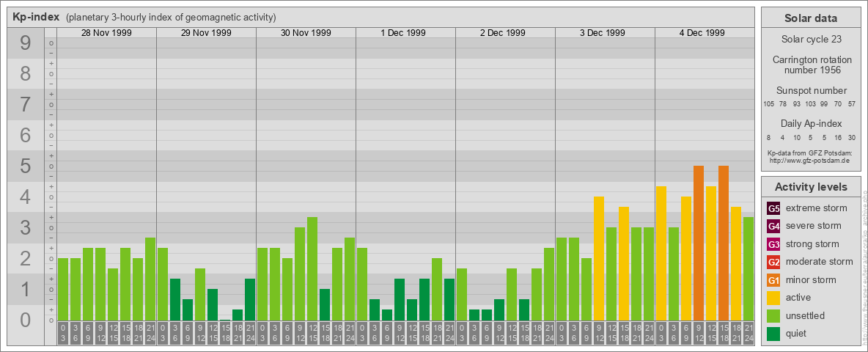Screen dimensions: 868x352
Task: Click 'Carrington rotation number 1956' text
Action: tap(811, 65)
